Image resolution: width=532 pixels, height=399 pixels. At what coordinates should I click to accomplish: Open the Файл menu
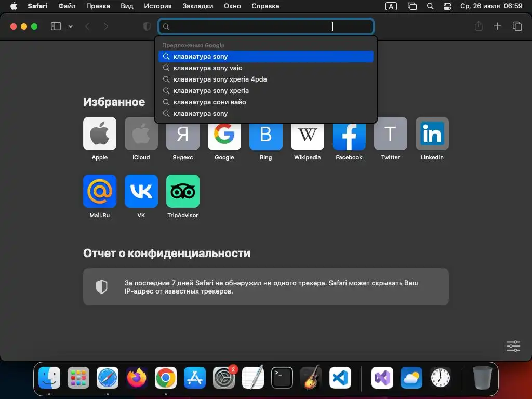click(x=67, y=6)
